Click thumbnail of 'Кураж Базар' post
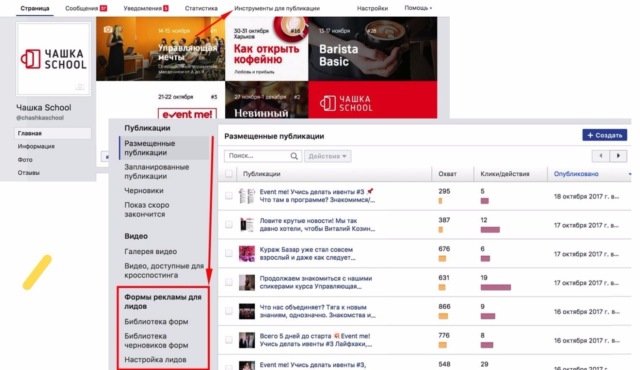640x370 pixels. [247, 254]
